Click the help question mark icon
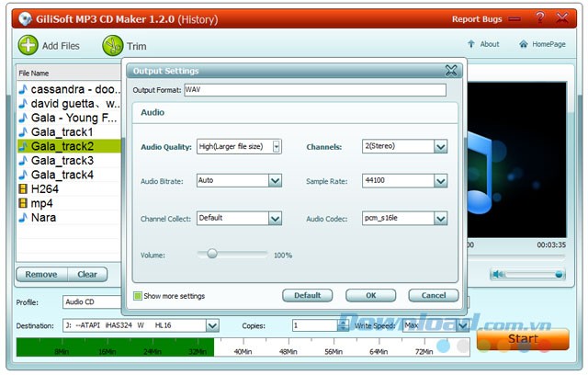588x375 pixels. click(x=539, y=17)
